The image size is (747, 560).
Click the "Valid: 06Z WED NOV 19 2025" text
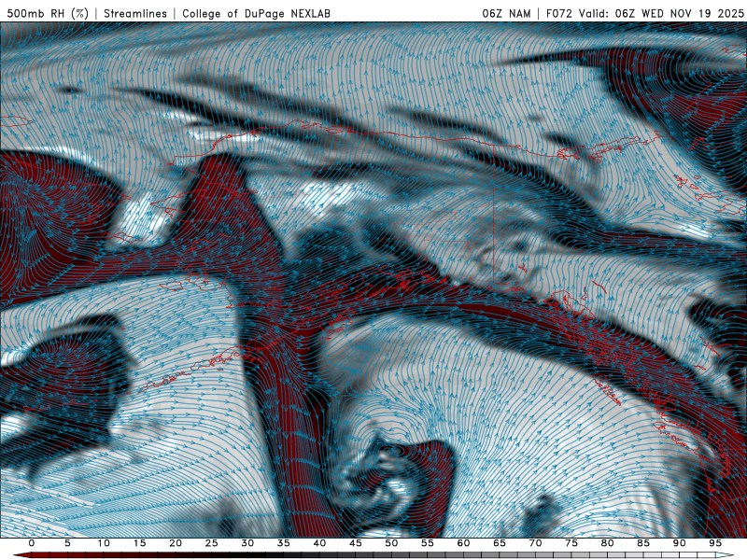click(661, 13)
